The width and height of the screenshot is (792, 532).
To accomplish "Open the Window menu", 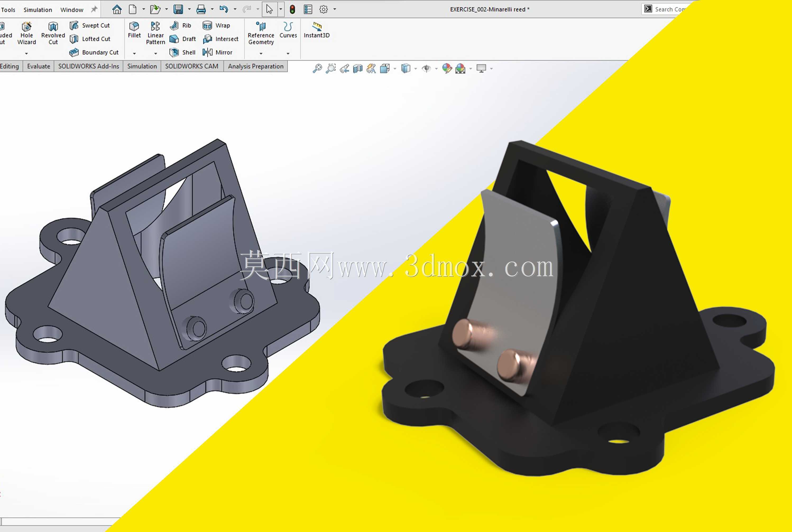I will [72, 10].
